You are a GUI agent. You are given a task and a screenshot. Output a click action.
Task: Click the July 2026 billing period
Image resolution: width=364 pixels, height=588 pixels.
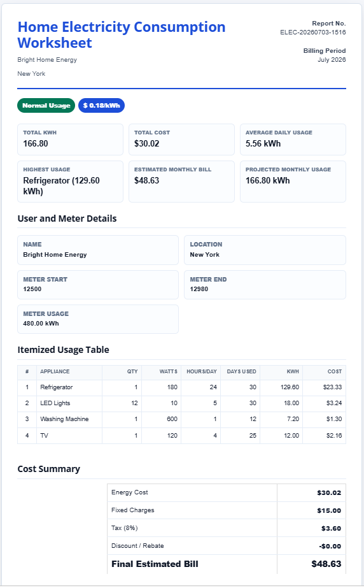pos(332,60)
